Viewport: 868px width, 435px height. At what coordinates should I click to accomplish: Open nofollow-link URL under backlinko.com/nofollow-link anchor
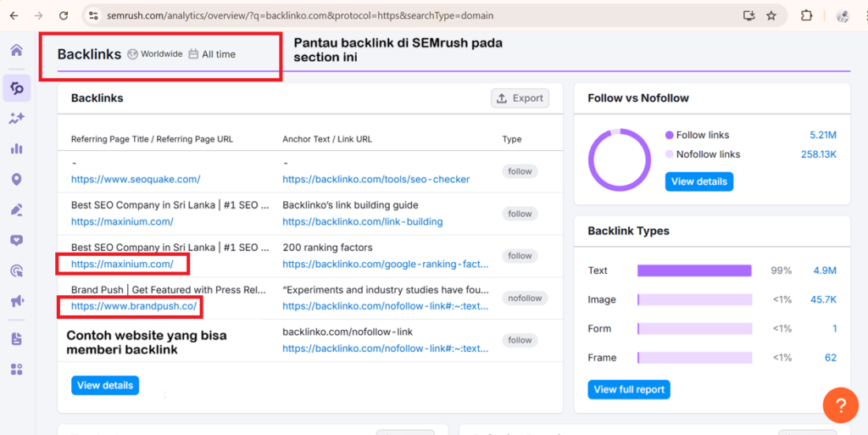386,349
